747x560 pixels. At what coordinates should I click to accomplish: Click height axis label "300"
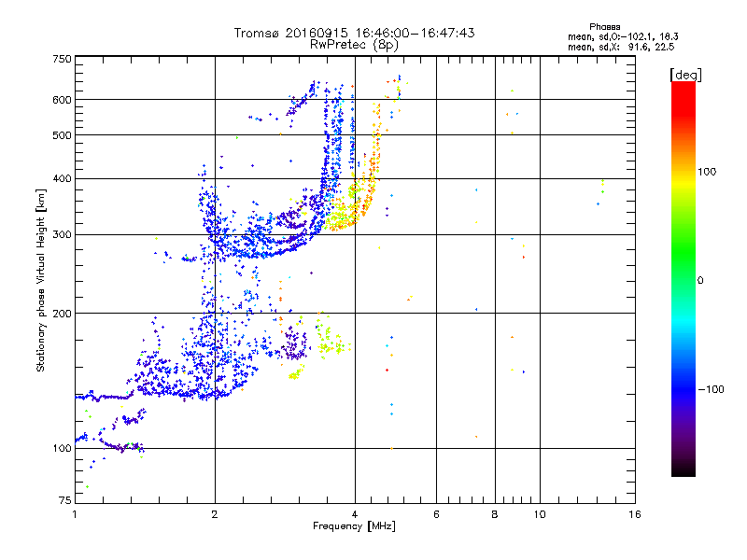(x=62, y=234)
